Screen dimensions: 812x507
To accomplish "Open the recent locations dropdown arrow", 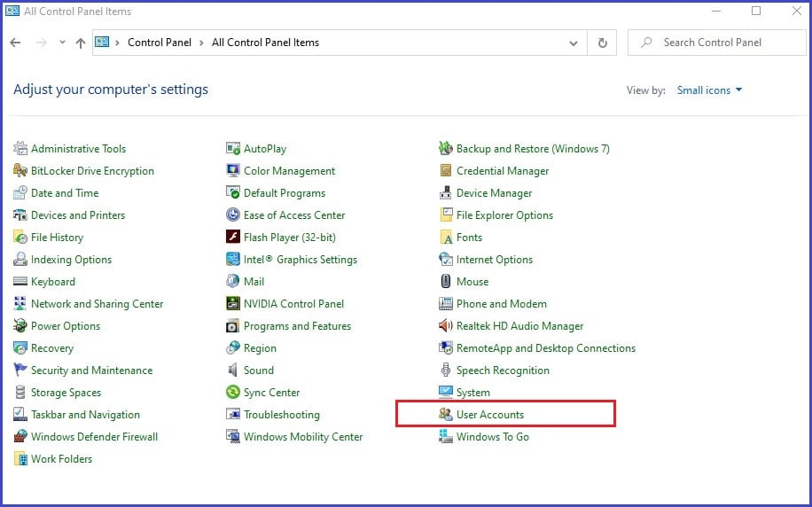I will tap(62, 43).
